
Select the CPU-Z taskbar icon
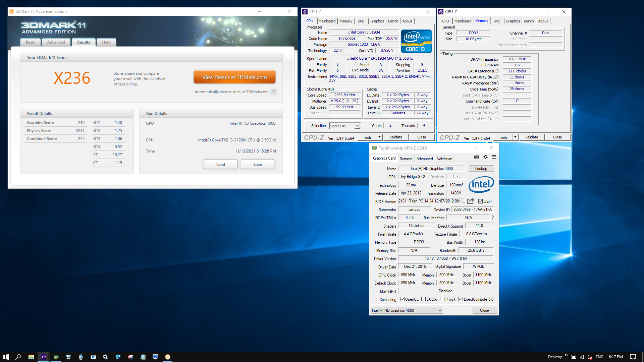43,357
